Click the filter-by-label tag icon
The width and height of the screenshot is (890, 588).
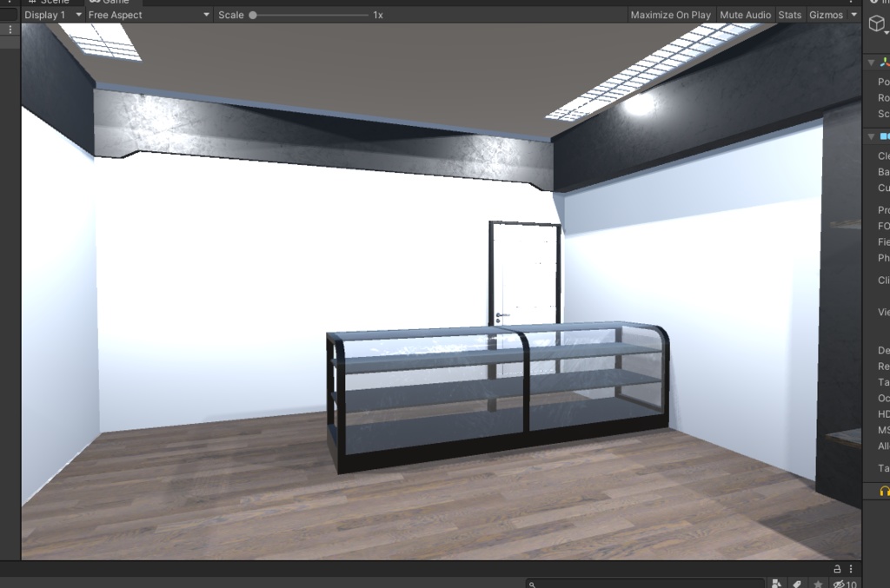(797, 583)
